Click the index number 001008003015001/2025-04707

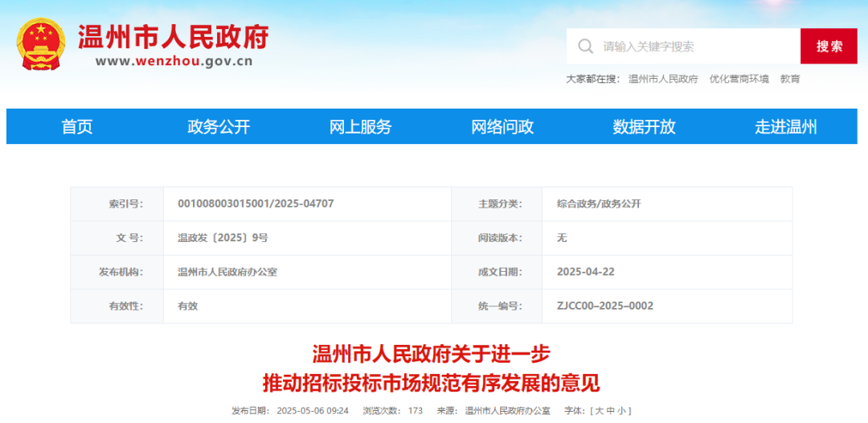tap(256, 203)
